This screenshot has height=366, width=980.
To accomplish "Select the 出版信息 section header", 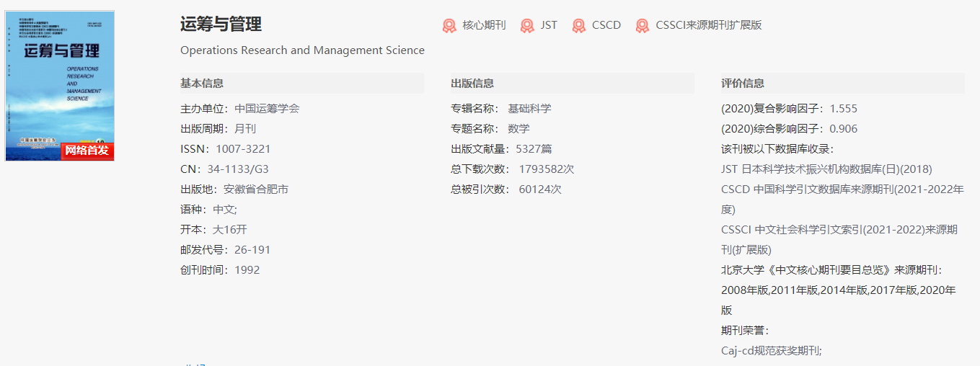I will click(x=573, y=83).
